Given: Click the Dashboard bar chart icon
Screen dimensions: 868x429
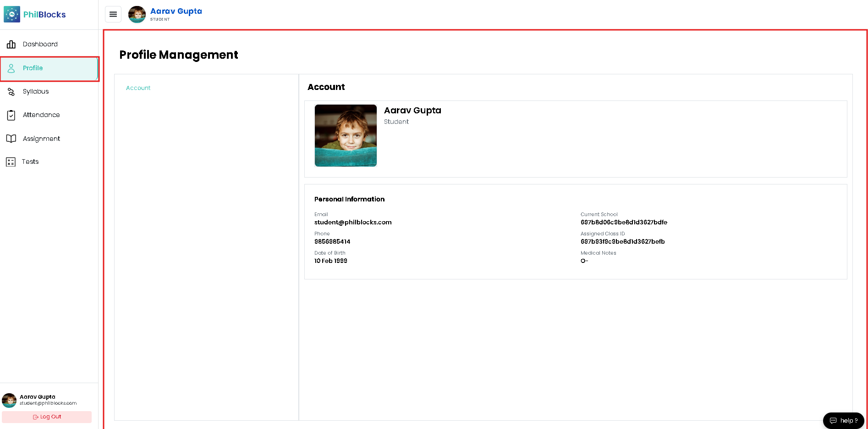Looking at the screenshot, I should click(11, 45).
